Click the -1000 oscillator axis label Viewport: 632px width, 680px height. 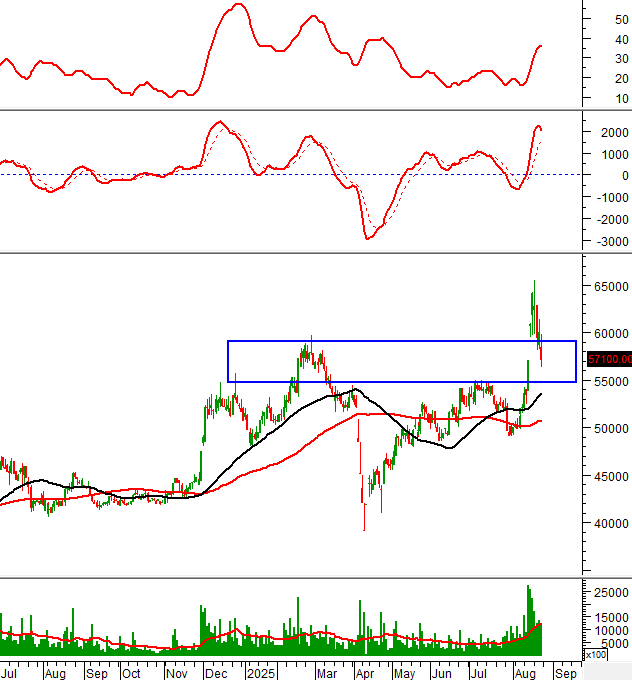(x=612, y=198)
